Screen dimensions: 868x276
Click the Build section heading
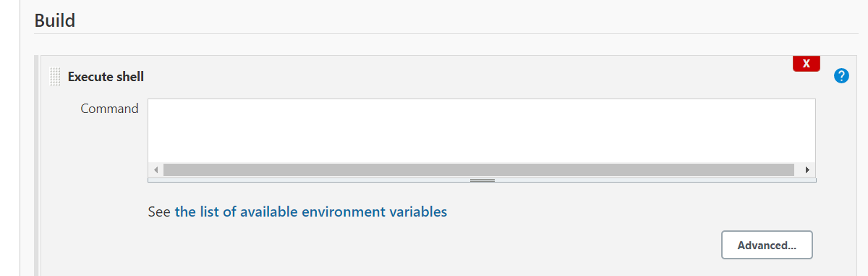[55, 20]
